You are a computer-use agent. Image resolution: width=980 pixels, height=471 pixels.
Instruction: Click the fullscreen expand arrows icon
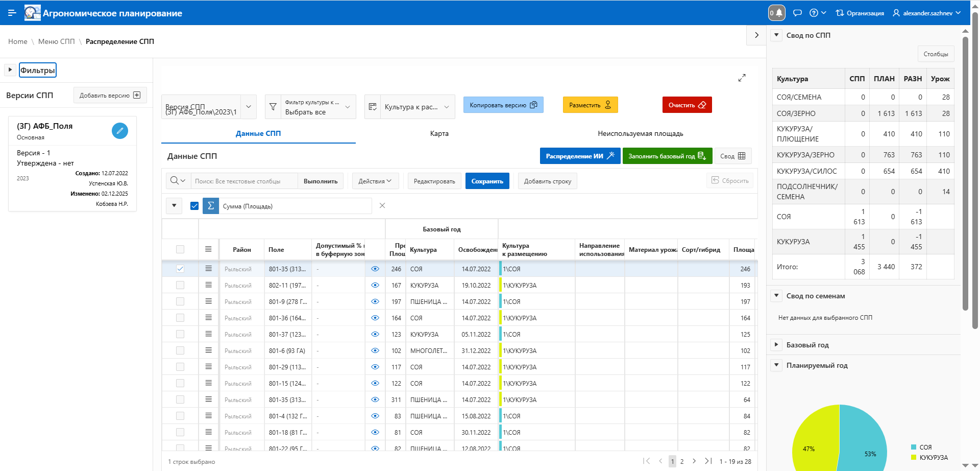click(742, 78)
